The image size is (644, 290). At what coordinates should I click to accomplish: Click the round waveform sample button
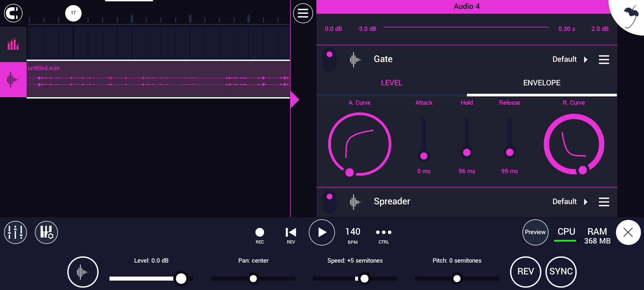(x=83, y=272)
